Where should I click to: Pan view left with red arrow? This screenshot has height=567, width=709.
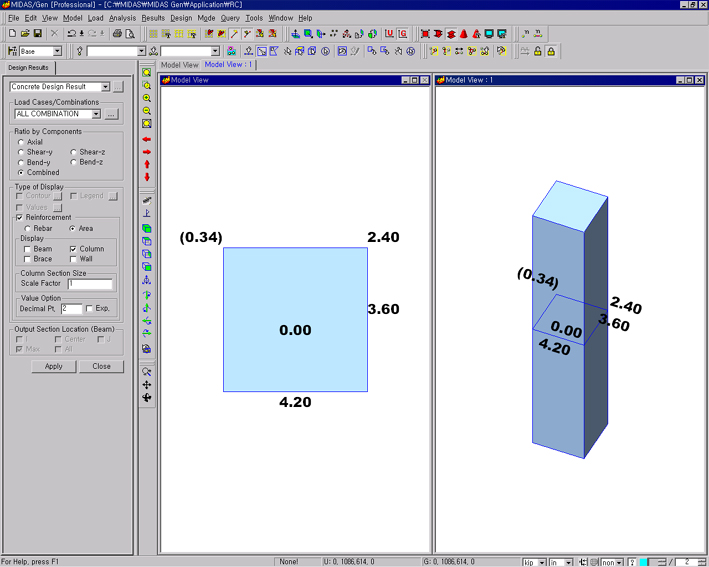[147, 139]
